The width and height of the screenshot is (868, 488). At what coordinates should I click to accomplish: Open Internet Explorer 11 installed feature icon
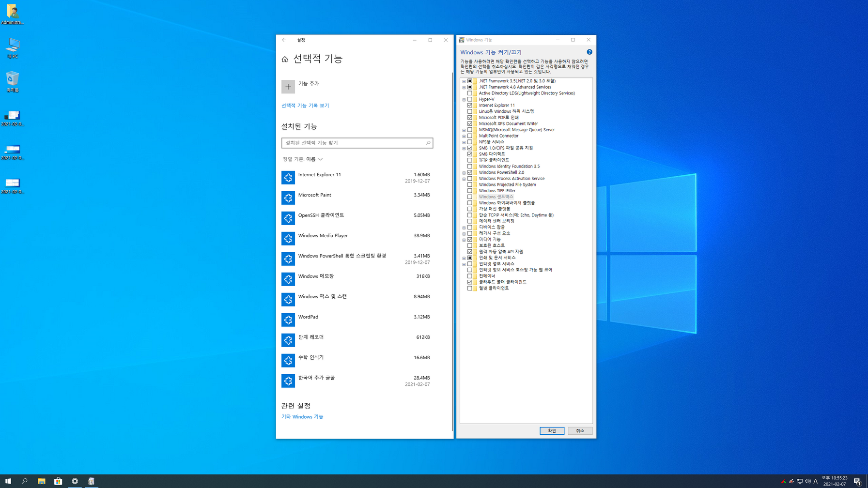(x=288, y=178)
